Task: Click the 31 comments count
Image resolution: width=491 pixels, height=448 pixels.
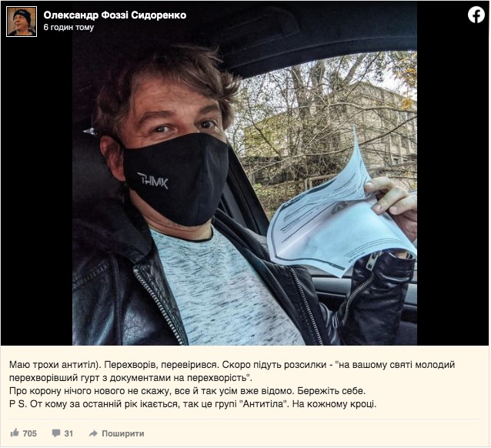Action: click(68, 433)
